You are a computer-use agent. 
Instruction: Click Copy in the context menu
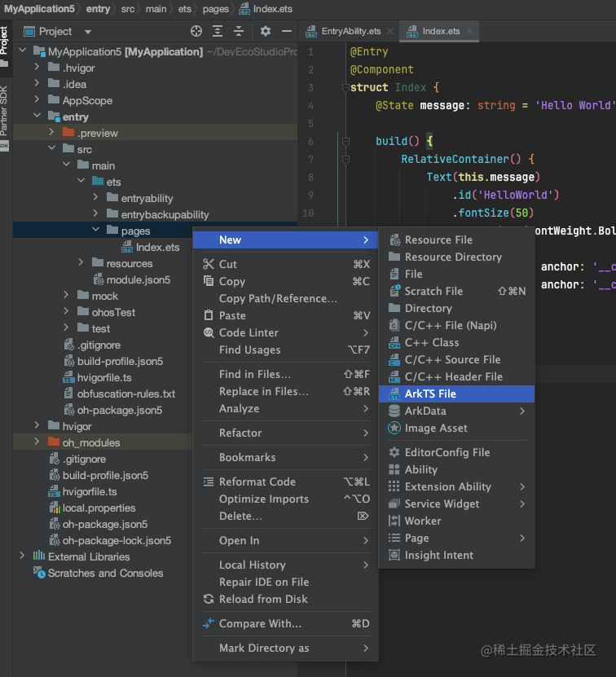pos(285,282)
